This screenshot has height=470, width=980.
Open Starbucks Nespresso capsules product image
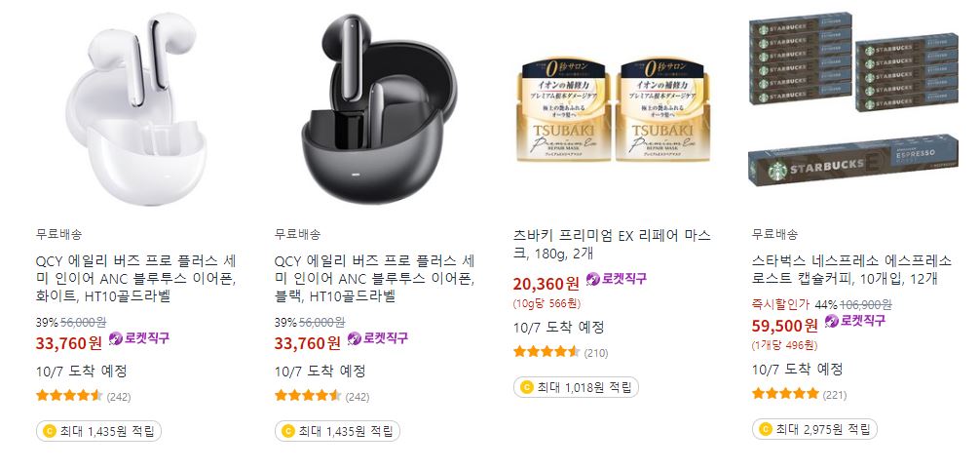click(853, 98)
